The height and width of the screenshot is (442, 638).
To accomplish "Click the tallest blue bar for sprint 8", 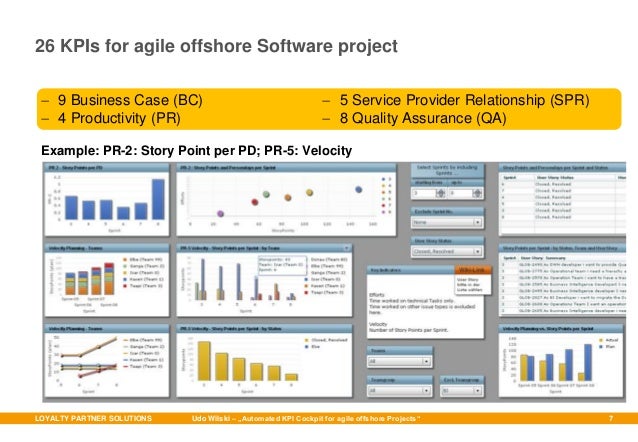I will click(158, 199).
